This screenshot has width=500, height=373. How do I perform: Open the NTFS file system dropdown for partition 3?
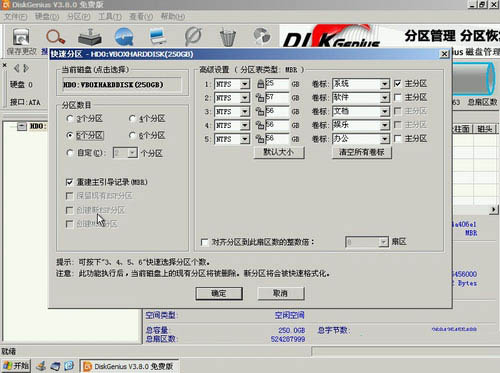[x=245, y=112]
